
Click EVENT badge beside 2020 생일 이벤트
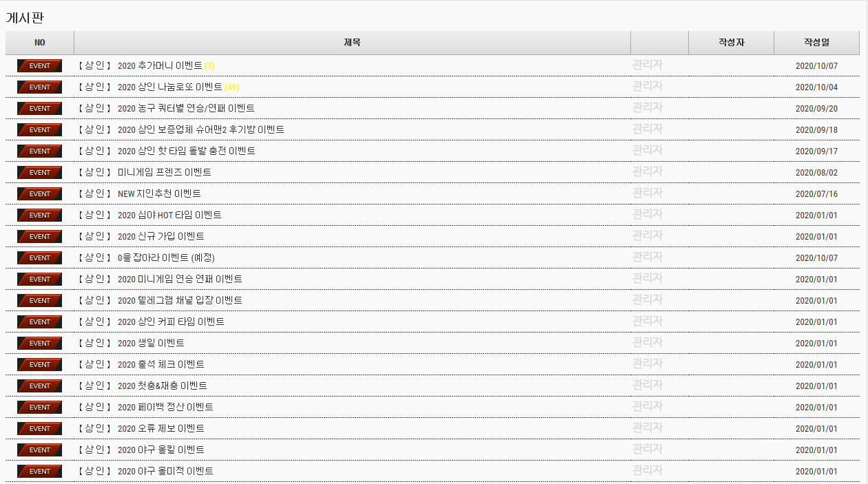(39, 344)
